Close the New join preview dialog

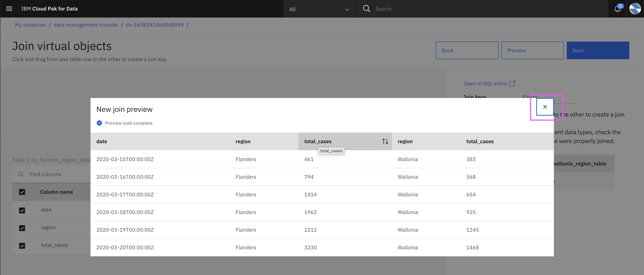[545, 107]
